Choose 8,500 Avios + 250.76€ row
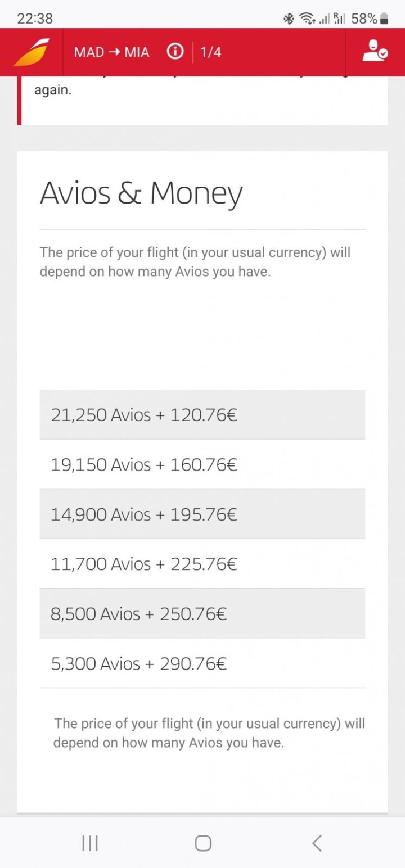Screen dimensions: 405x868 [x=202, y=613]
